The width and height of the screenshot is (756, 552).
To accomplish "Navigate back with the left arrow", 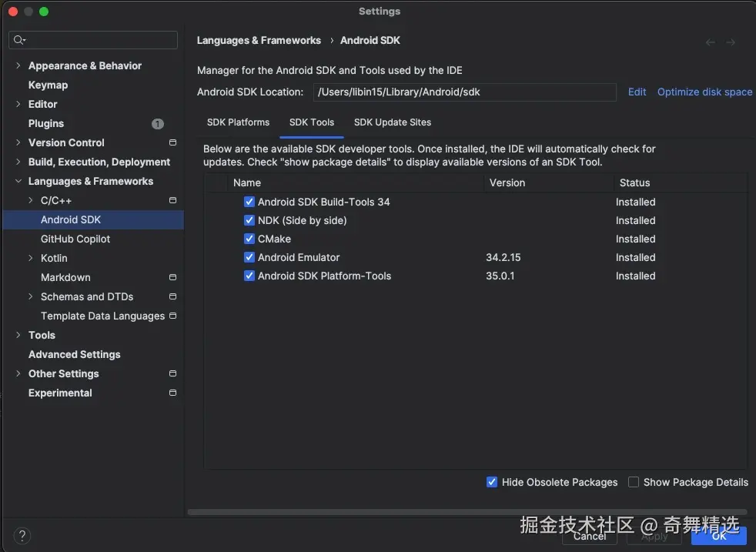I will pos(711,42).
